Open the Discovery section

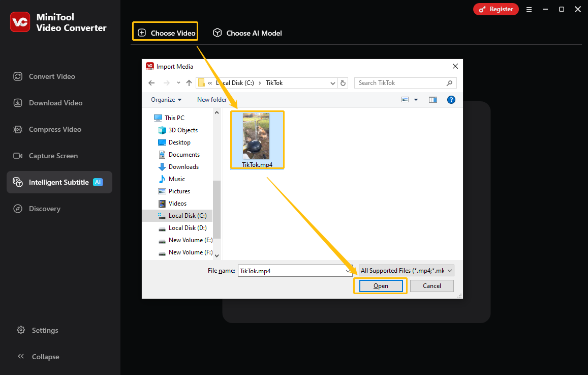(x=37, y=209)
